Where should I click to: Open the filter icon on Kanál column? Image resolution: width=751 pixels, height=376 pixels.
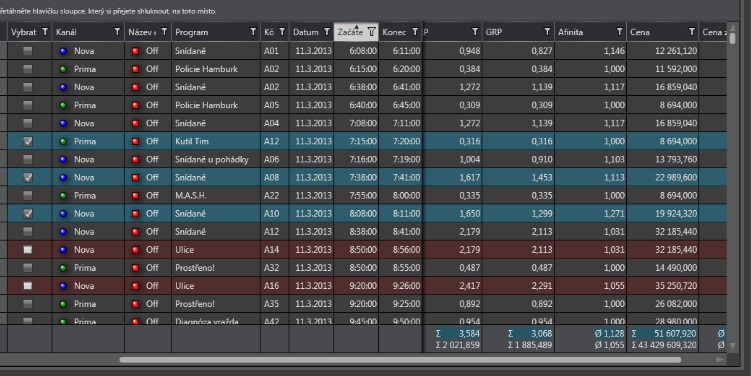[117, 32]
